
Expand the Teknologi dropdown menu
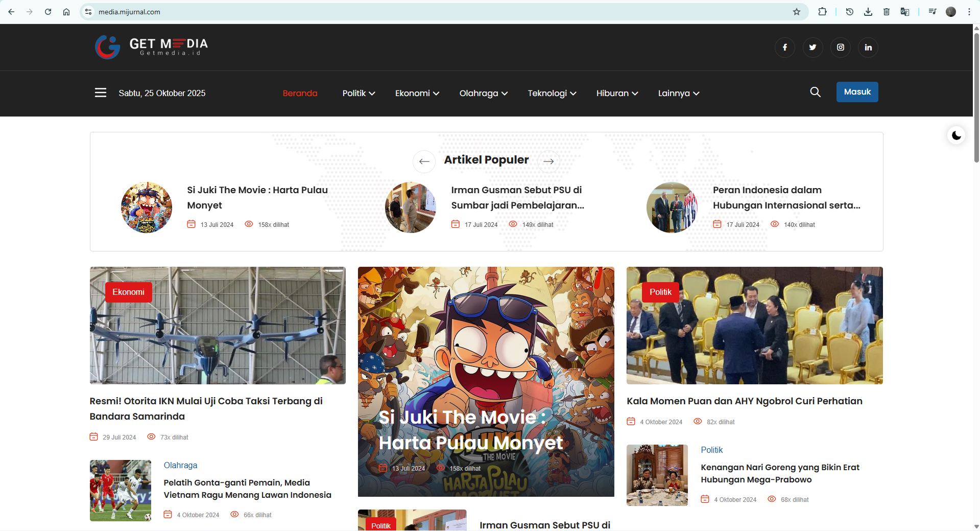pos(552,93)
